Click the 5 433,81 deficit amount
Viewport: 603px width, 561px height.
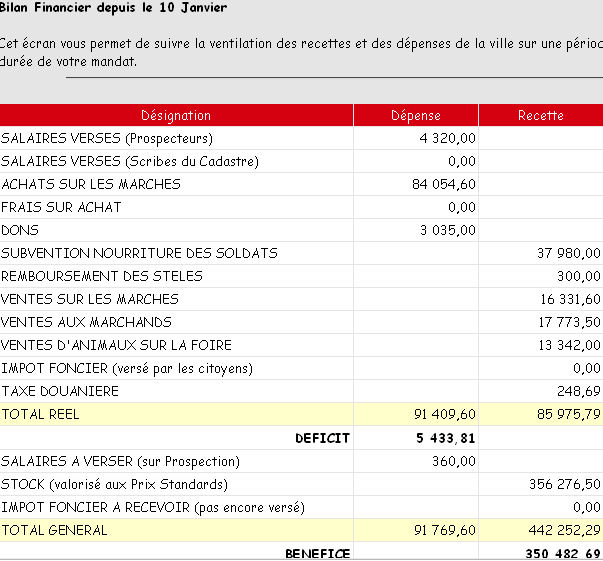446,438
